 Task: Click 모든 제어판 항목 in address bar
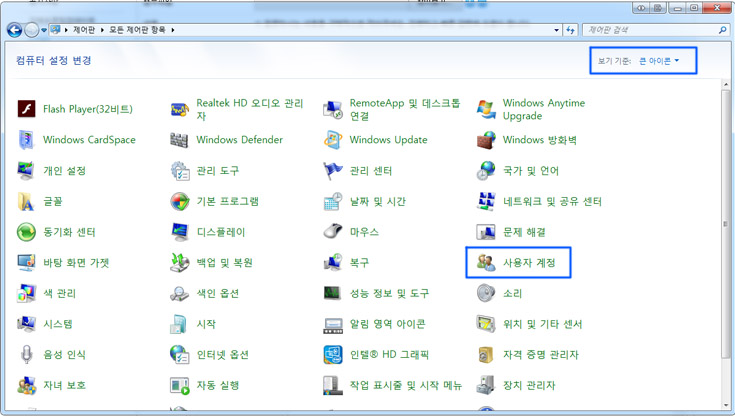tap(136, 30)
